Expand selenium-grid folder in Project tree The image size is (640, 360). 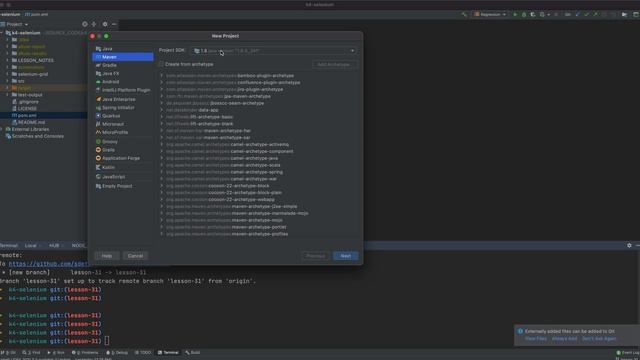click(x=7, y=74)
